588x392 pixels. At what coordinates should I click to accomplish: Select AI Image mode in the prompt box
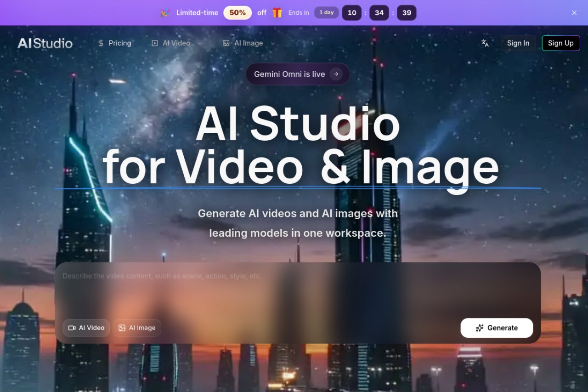(x=137, y=328)
